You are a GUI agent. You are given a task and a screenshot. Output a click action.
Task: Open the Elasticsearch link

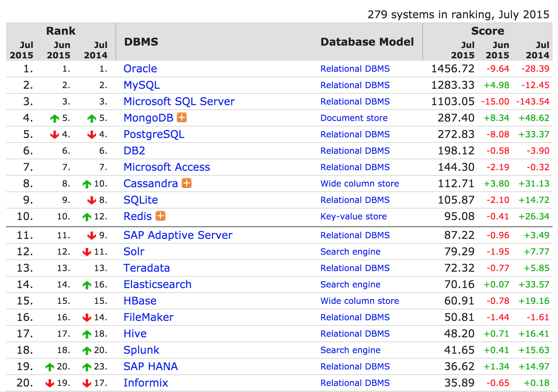click(x=157, y=284)
